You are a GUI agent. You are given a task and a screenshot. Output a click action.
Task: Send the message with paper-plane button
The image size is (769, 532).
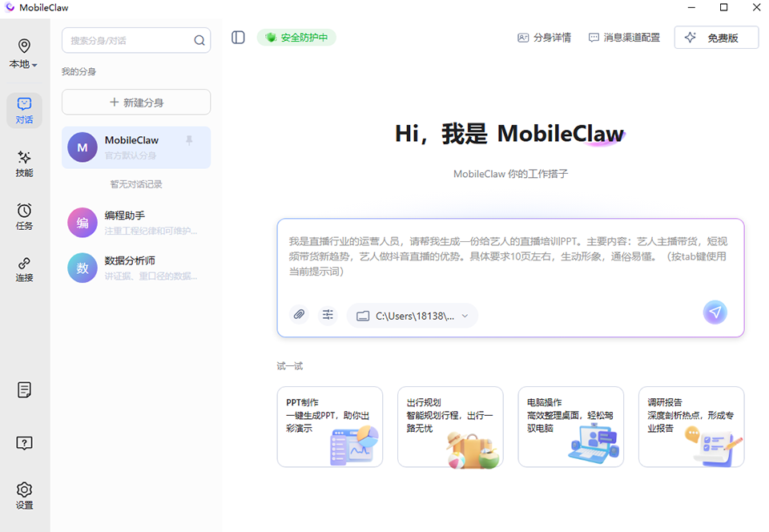[715, 312]
